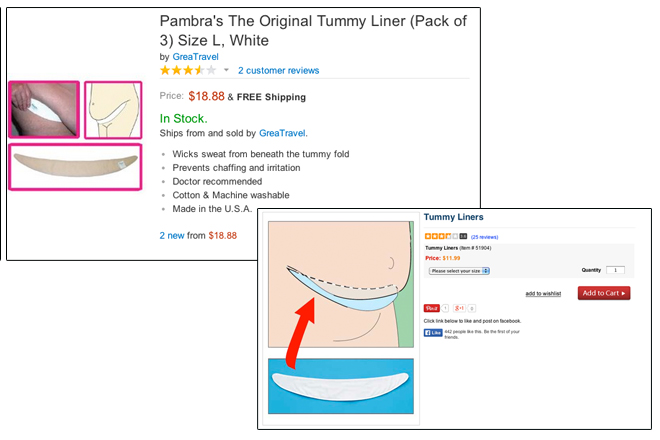Click the orange star rating under Tummy Liners
660x440 pixels.
pos(441,236)
